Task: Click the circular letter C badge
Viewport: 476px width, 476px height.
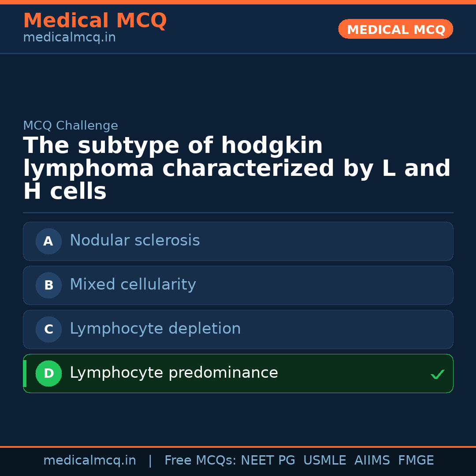Action: [48, 329]
